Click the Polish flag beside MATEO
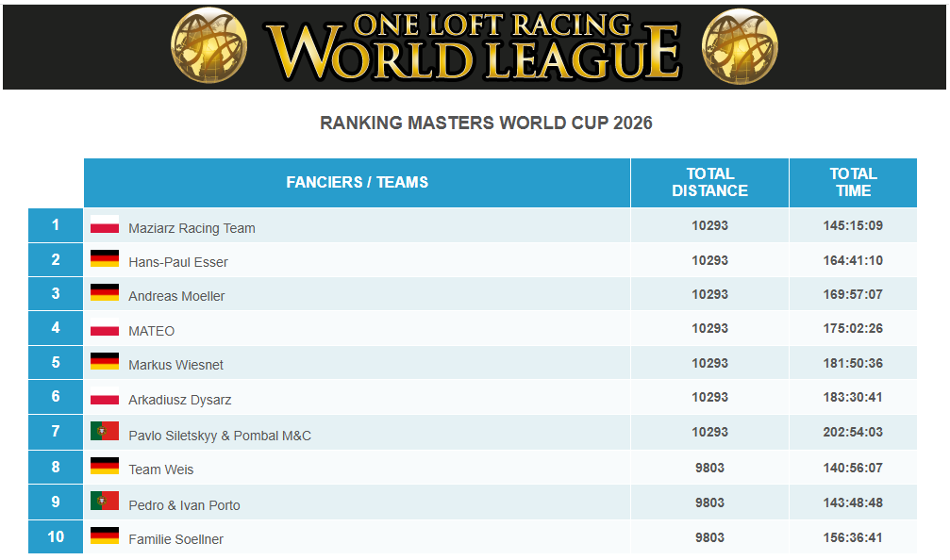The width and height of the screenshot is (950, 560). pyautogui.click(x=105, y=327)
